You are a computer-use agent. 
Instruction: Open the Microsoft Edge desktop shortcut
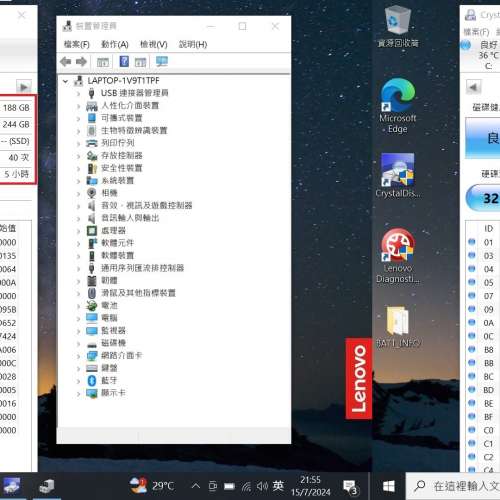tap(398, 106)
